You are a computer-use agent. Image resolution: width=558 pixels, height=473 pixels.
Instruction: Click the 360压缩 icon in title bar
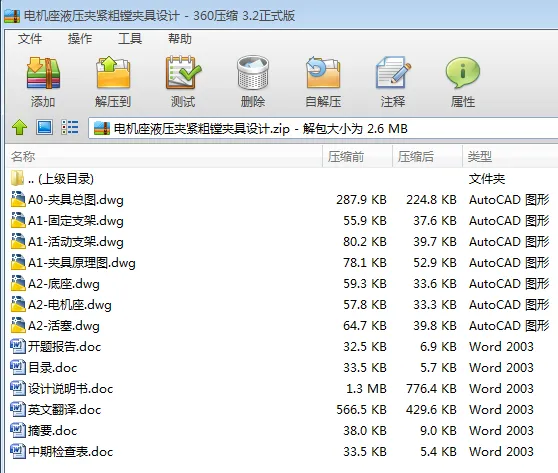(12, 16)
